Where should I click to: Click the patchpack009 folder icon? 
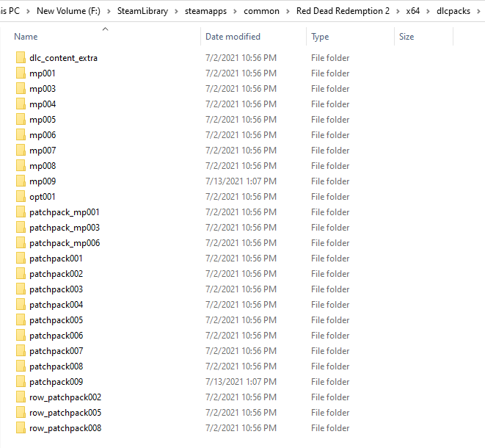point(21,382)
